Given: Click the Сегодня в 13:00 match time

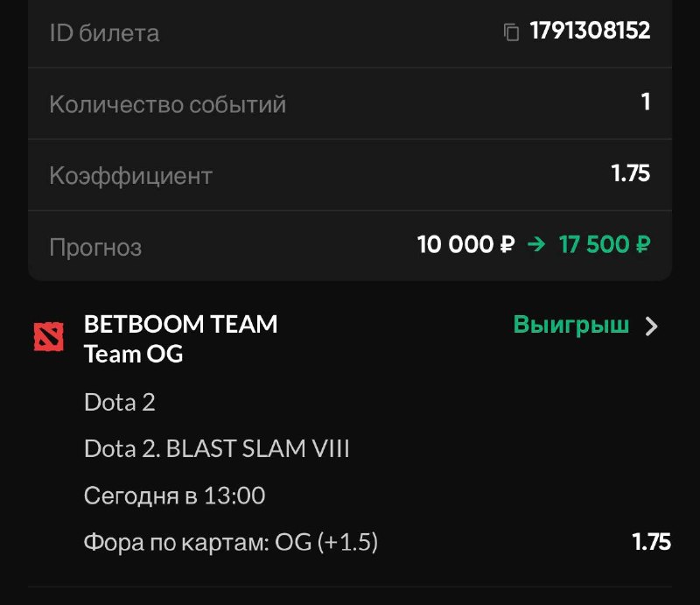Looking at the screenshot, I should click(x=174, y=496).
